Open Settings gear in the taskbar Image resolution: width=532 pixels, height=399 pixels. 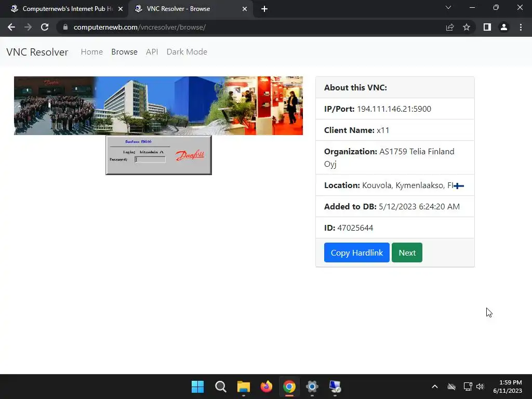[x=312, y=387]
